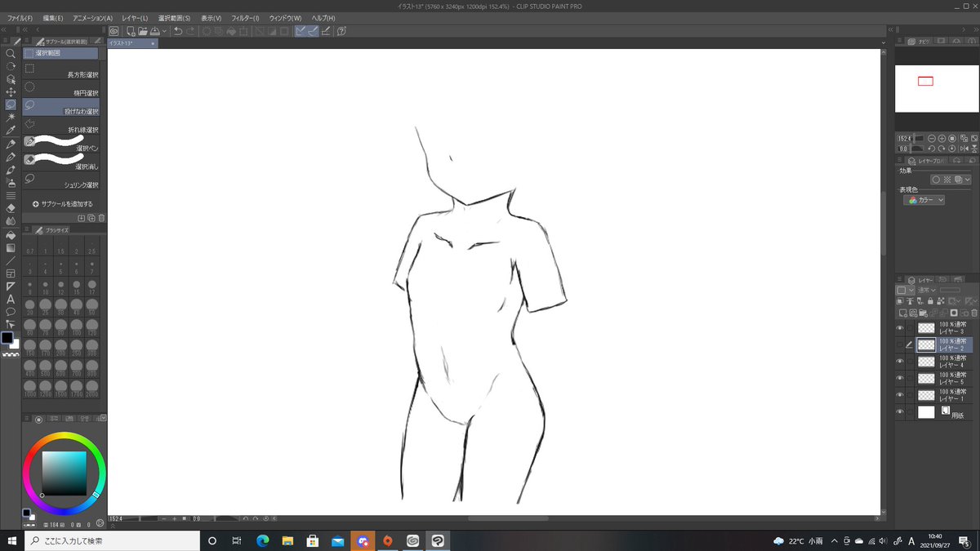Open the ファイル(F) menu

20,18
